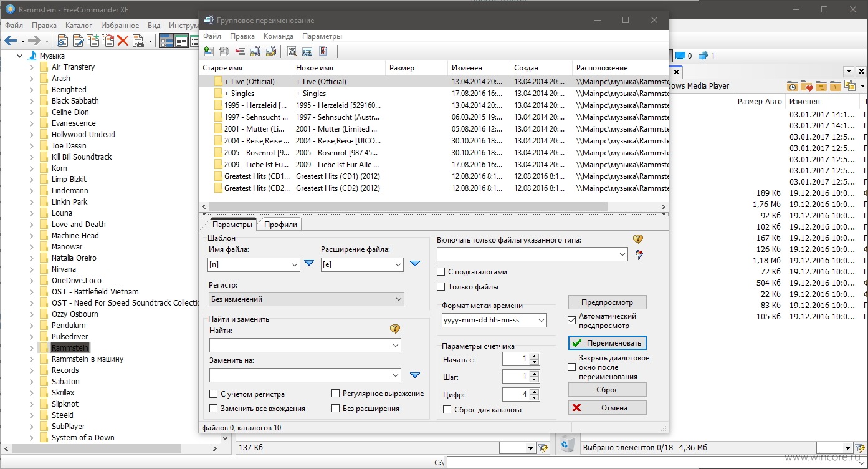This screenshot has width=868, height=469.
Task: Click the Forward arrow in FreeCommander toolbar
Action: [34, 41]
